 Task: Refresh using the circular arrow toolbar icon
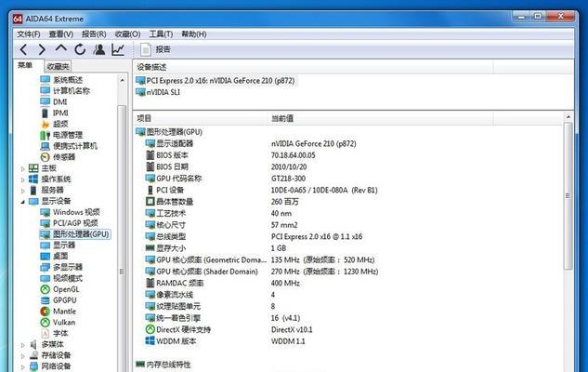[x=80, y=49]
